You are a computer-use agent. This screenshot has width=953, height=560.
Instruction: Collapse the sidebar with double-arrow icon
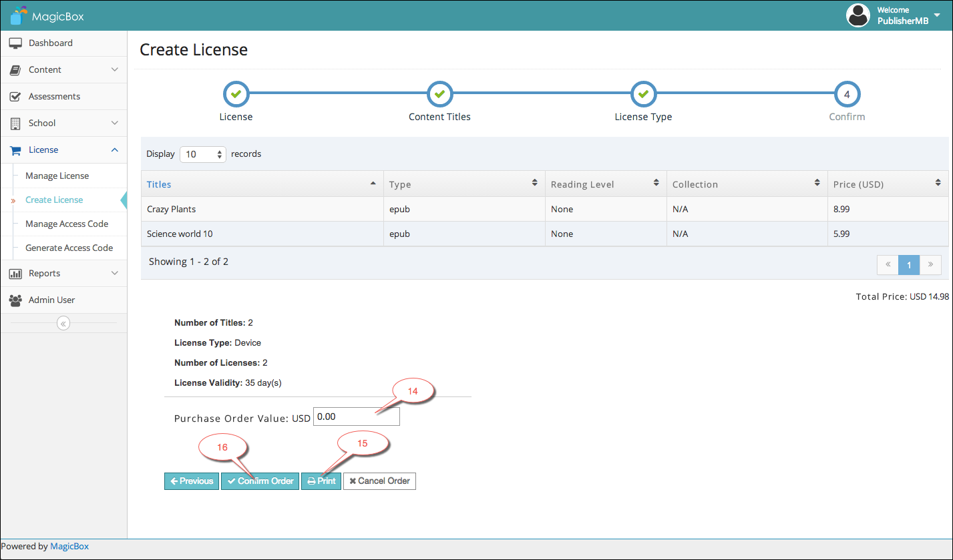[63, 324]
